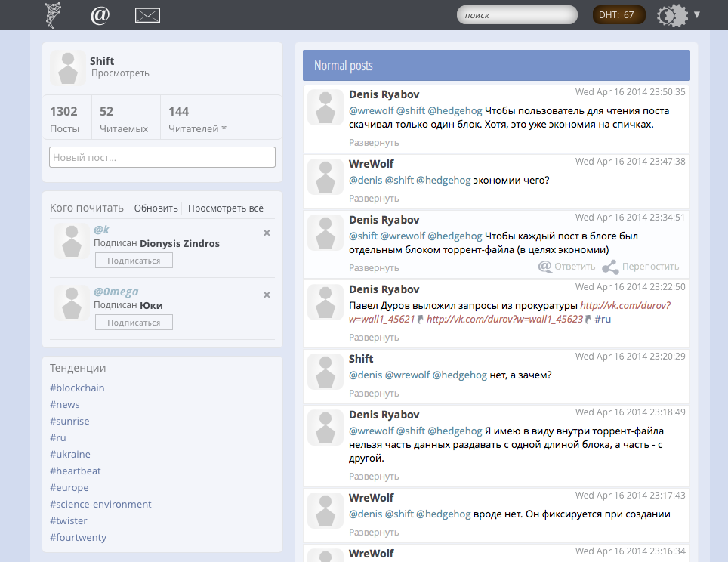Open second vk.com/durov?w=wall1_45623 link
728x562 pixels.
(x=504, y=319)
